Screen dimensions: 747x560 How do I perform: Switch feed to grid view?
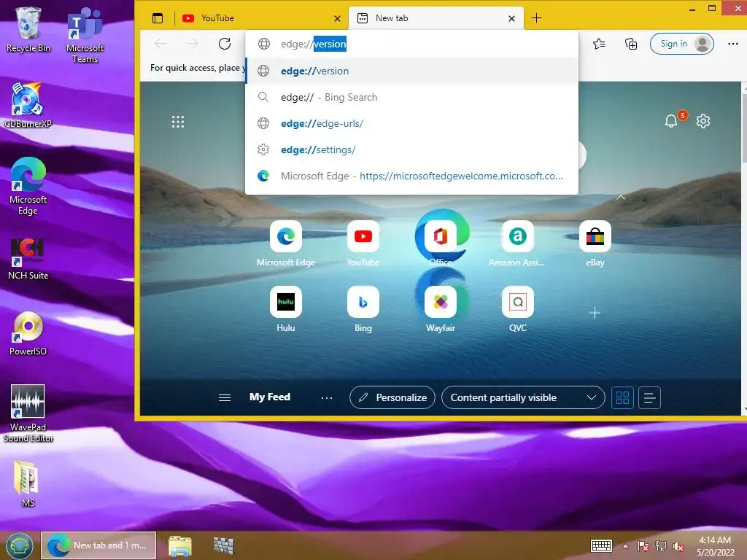(x=622, y=397)
